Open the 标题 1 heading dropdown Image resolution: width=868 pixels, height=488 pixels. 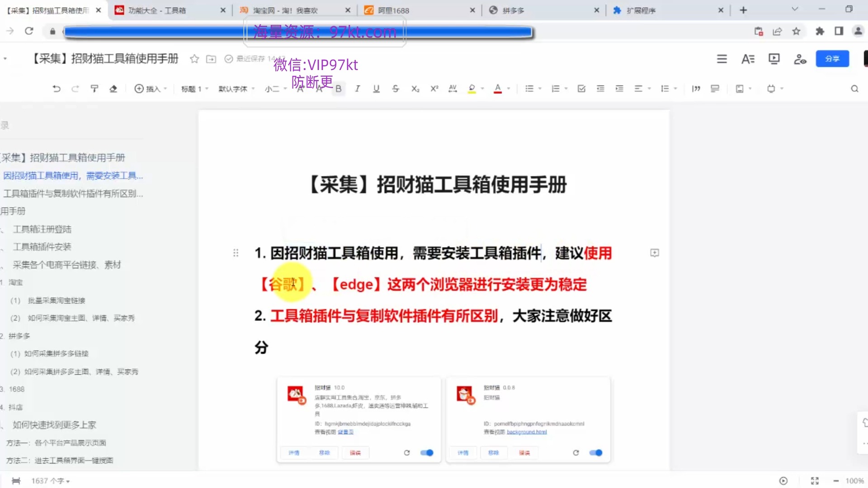pos(193,89)
